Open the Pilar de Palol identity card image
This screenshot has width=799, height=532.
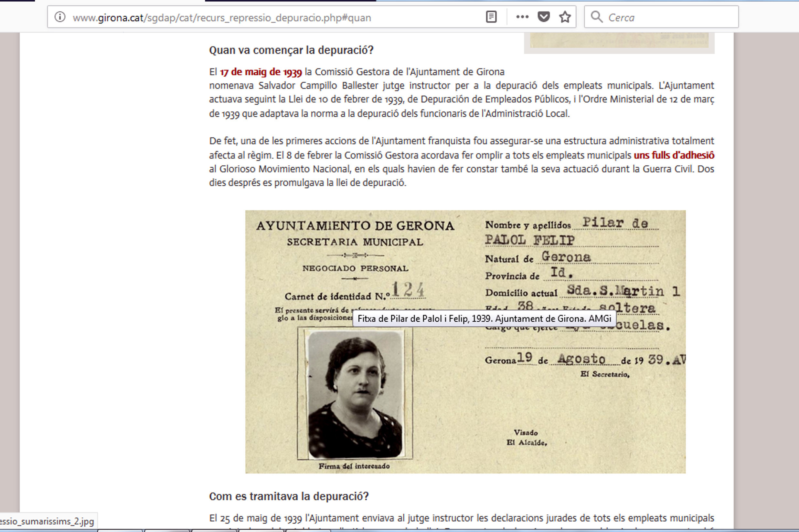[465, 342]
